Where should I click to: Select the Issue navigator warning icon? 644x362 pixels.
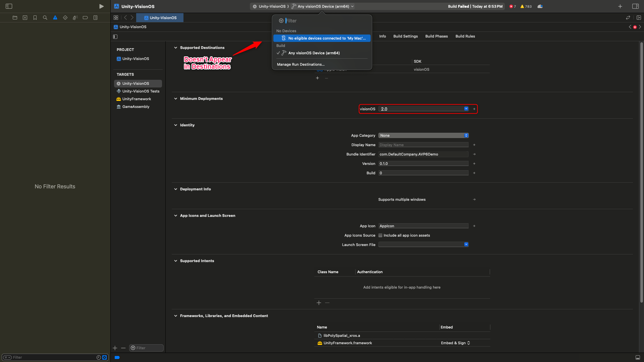[x=55, y=18]
